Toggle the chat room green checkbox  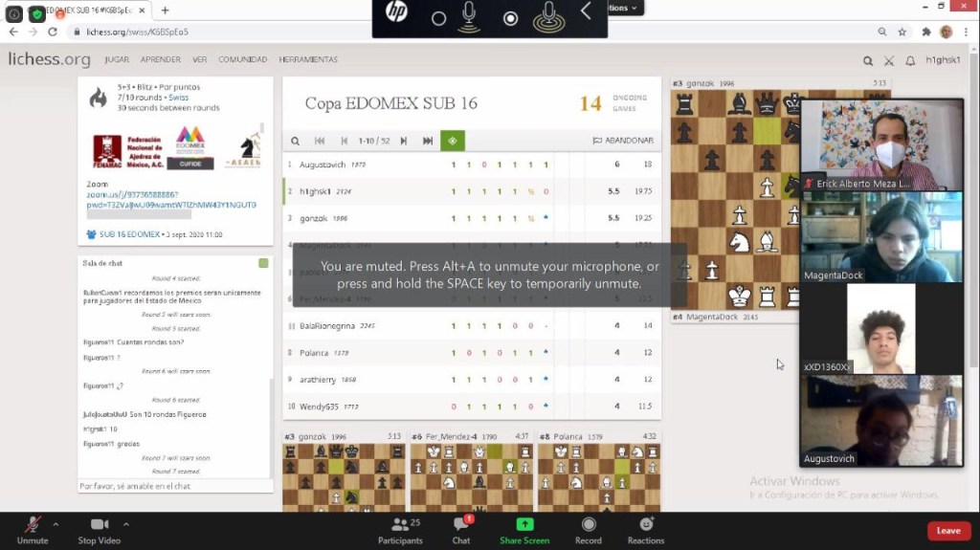coord(263,263)
